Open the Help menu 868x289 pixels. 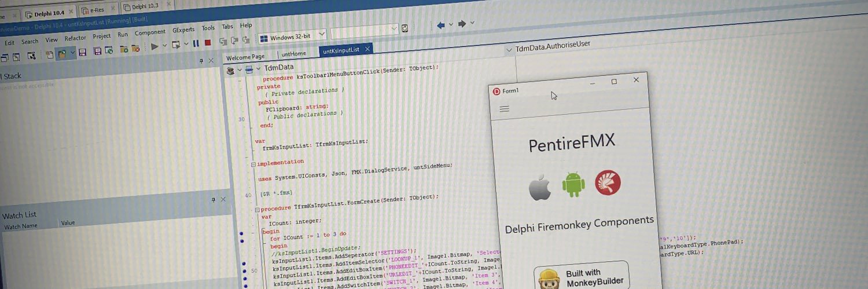click(x=246, y=25)
